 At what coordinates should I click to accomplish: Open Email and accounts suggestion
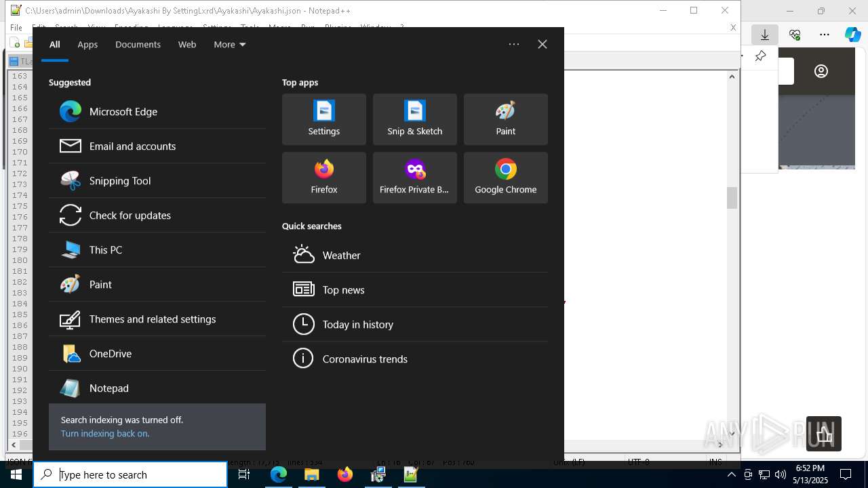point(157,146)
